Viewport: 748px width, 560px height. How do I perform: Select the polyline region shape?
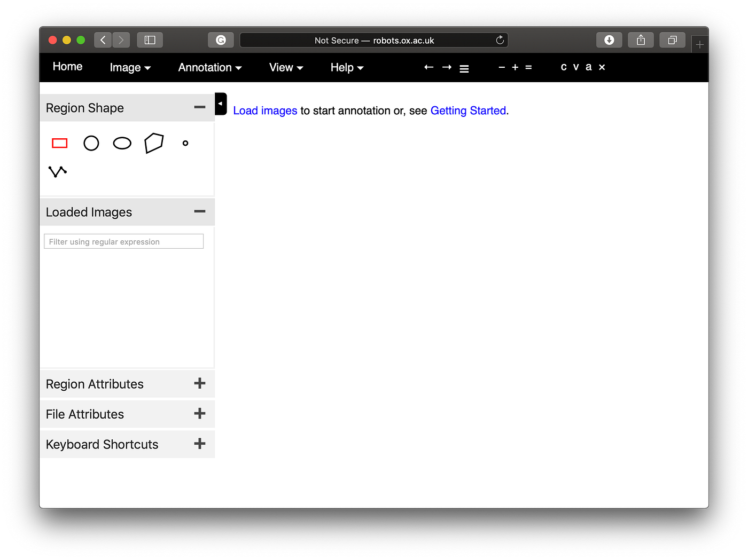[x=58, y=171]
